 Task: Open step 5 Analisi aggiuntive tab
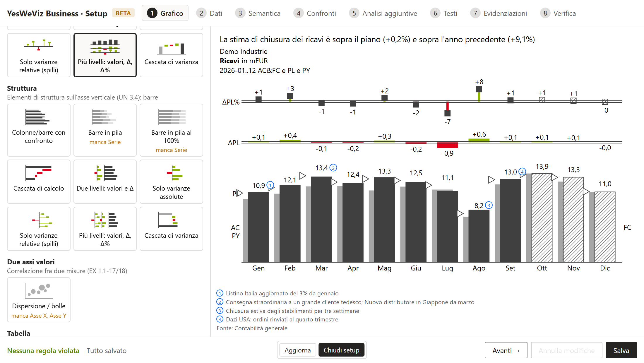383,13
